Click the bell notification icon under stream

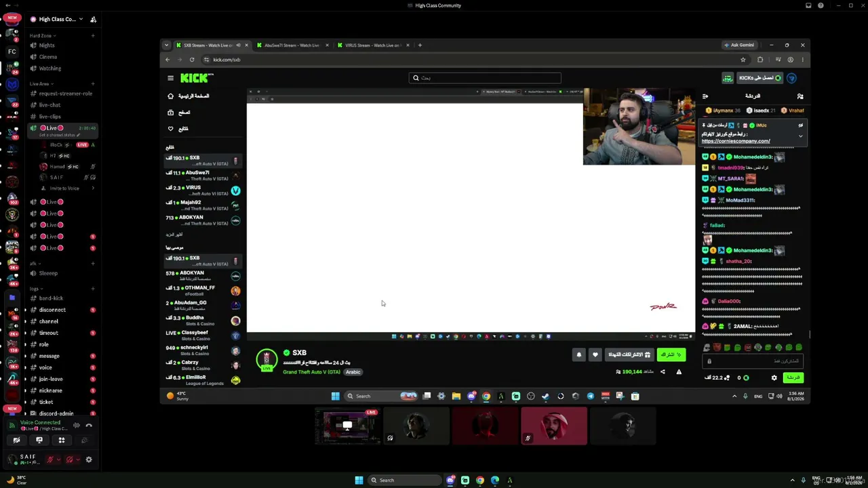coord(579,354)
